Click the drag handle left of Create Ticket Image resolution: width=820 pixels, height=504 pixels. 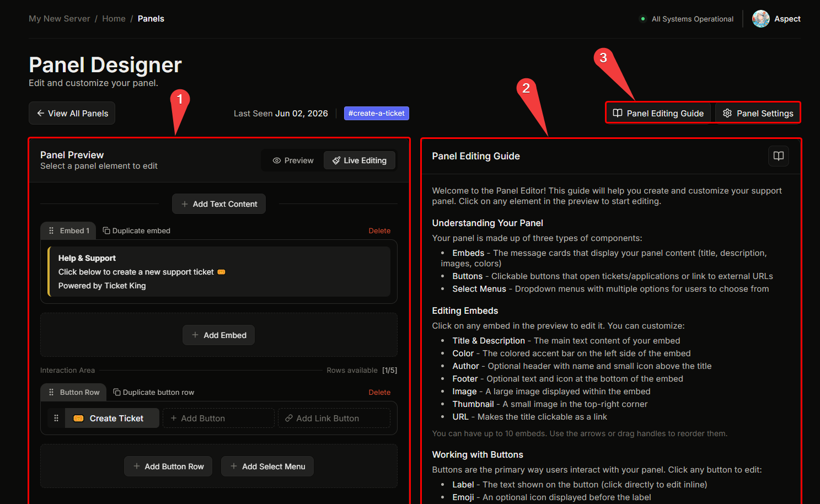pyautogui.click(x=56, y=418)
